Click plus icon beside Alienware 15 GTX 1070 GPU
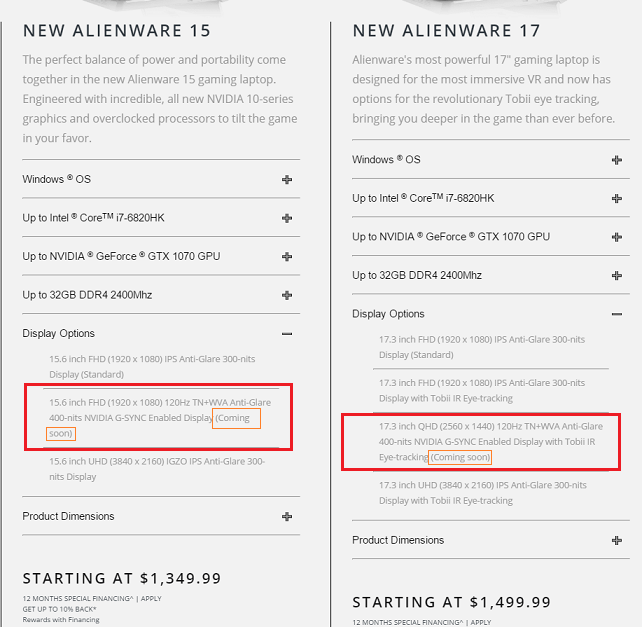This screenshot has width=642, height=627. pos(287,257)
